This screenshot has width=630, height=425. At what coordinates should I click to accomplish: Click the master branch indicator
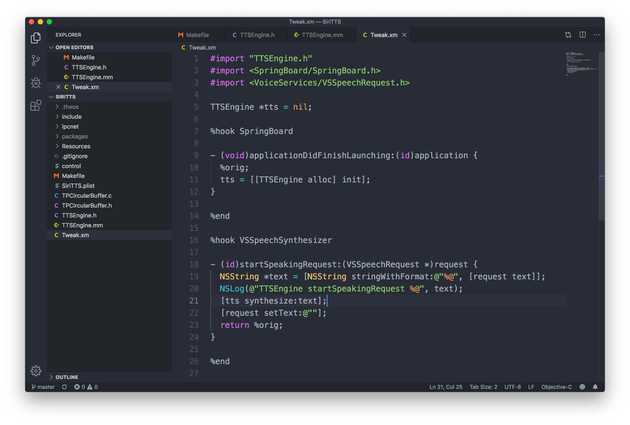click(43, 387)
